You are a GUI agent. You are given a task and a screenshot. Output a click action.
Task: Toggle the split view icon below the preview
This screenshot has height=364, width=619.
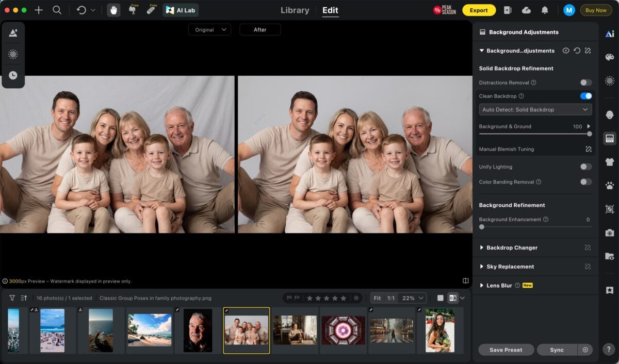pyautogui.click(x=466, y=281)
